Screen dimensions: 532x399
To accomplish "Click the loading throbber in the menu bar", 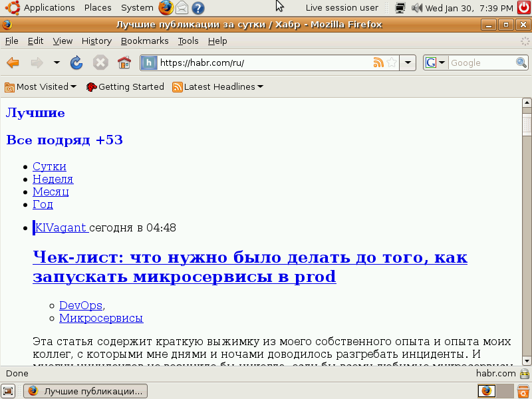I will click(525, 41).
